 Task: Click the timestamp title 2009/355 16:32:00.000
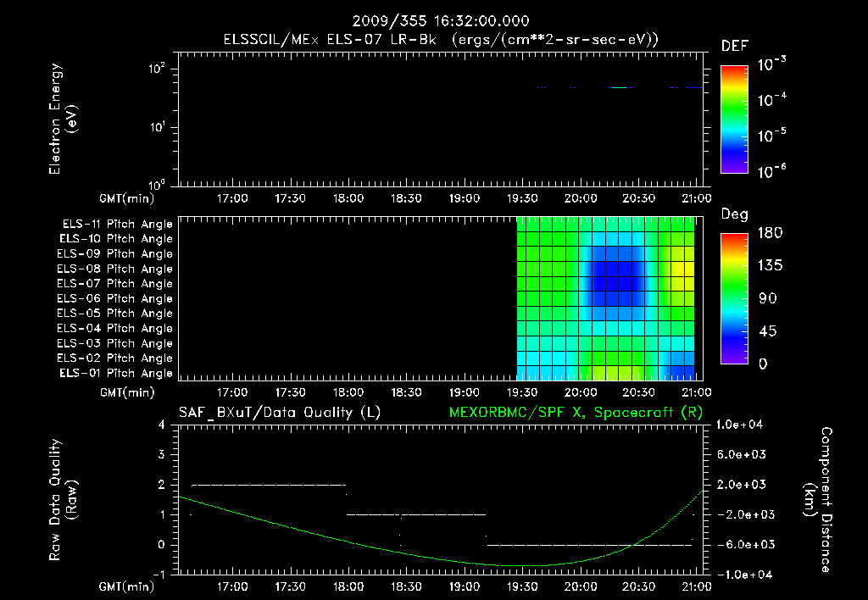click(441, 21)
